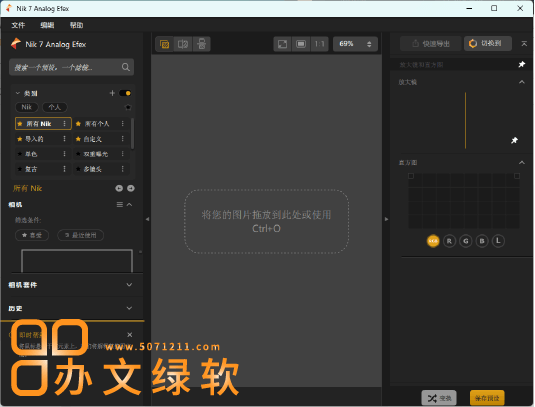Select the G histogram channel
The height and width of the screenshot is (407, 535).
pos(466,241)
